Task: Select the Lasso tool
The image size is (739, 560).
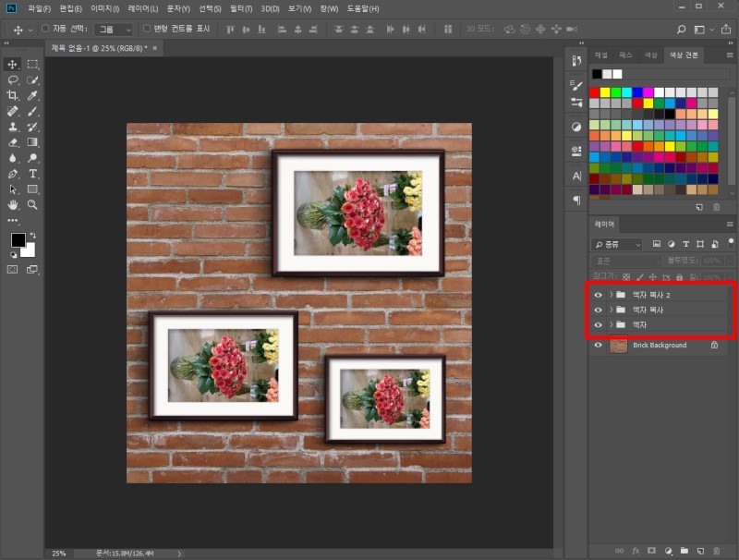Action: 13,80
